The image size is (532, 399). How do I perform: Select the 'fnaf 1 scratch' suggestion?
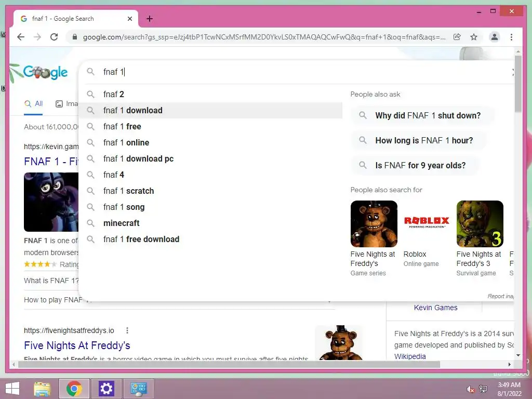coord(210,191)
